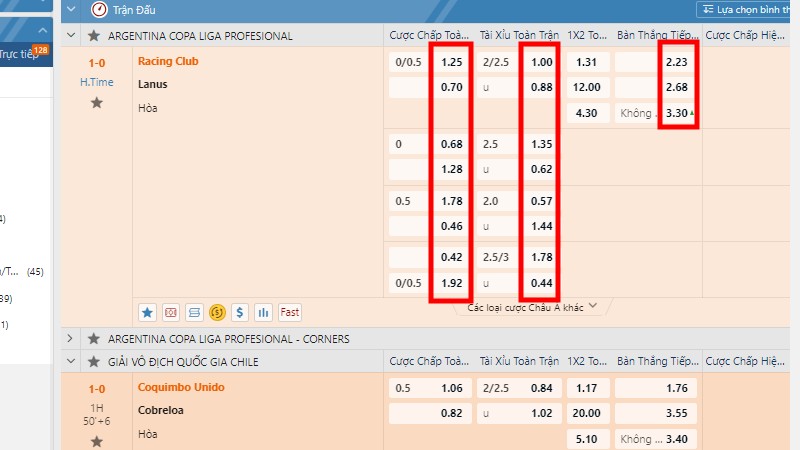Collapse the Giải Vô Địch Quốc Gia Chile section
This screenshot has height=450, width=800.
[x=71, y=361]
